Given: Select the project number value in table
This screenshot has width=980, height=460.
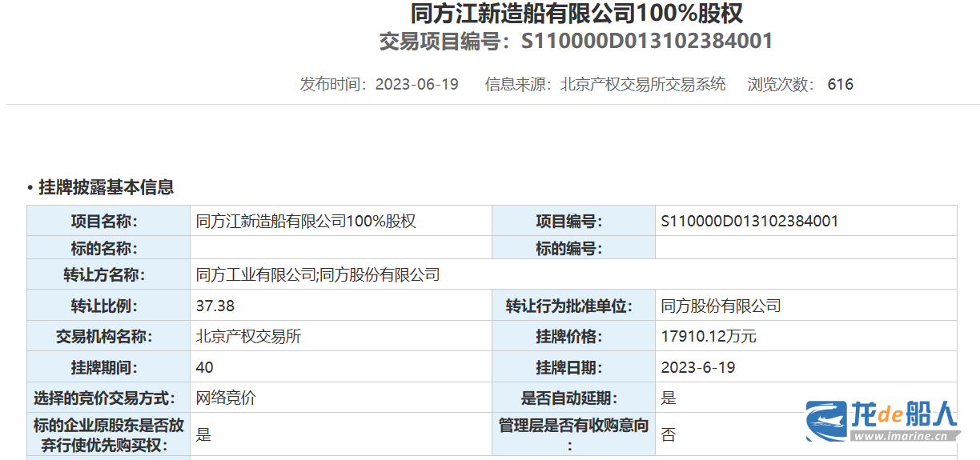Looking at the screenshot, I should [749, 221].
